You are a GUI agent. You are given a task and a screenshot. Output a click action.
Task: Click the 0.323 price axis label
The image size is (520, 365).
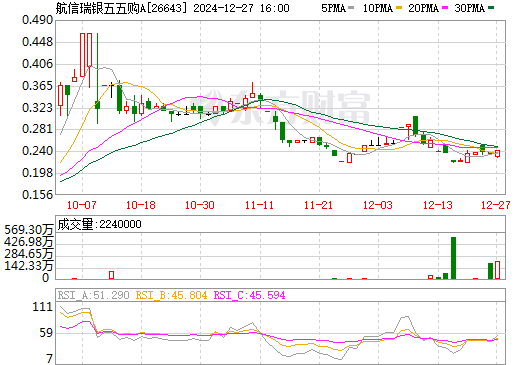pos(37,108)
